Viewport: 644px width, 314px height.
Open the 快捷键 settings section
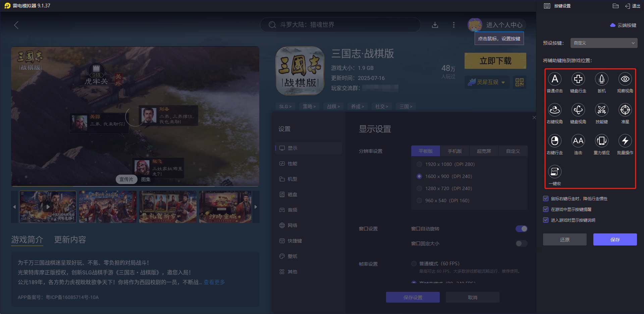coord(309,241)
